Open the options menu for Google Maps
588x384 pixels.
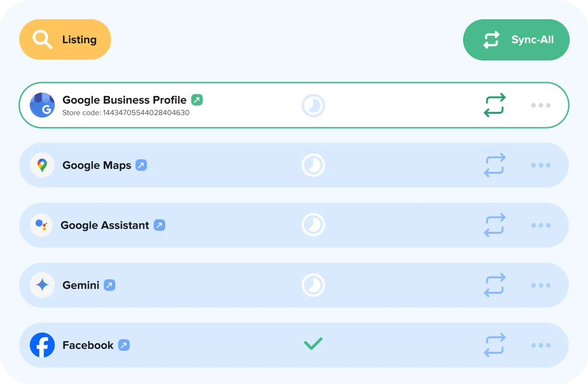pos(540,165)
